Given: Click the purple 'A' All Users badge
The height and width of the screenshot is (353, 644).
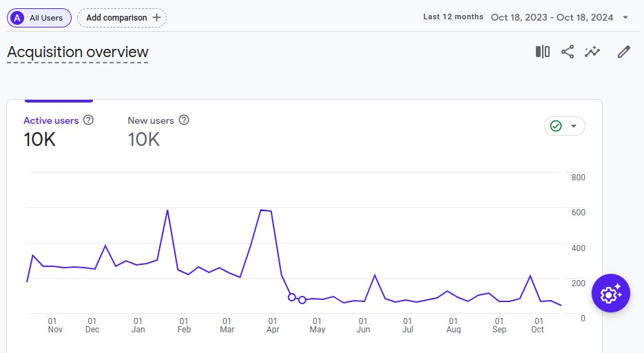Looking at the screenshot, I should (17, 17).
